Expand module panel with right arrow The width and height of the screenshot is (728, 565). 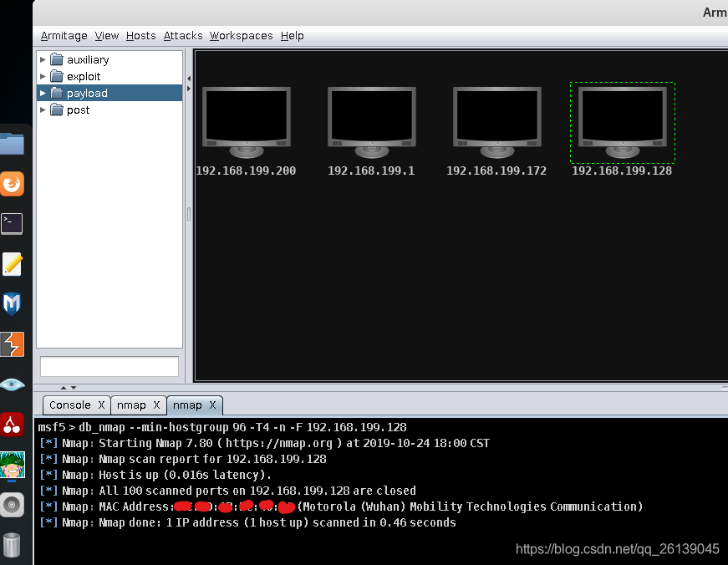(189, 89)
